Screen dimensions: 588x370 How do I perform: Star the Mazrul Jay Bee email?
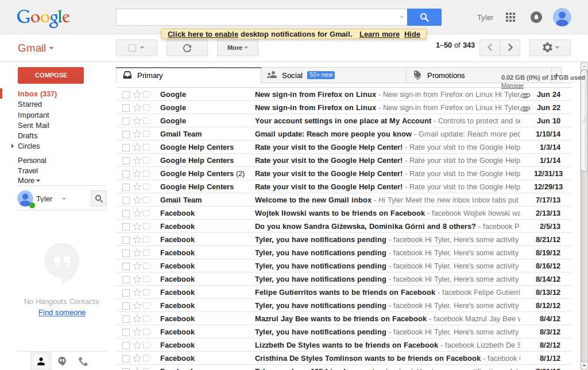[137, 319]
